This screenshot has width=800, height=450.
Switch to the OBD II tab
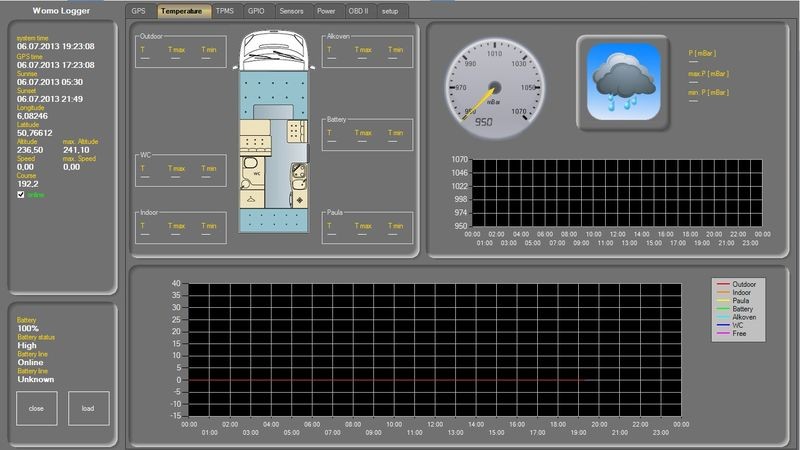pyautogui.click(x=359, y=11)
